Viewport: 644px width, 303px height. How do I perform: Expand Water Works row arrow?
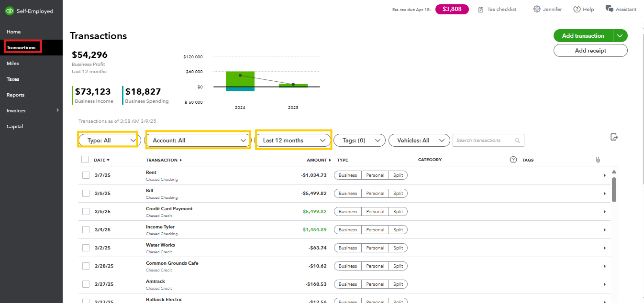(605, 248)
